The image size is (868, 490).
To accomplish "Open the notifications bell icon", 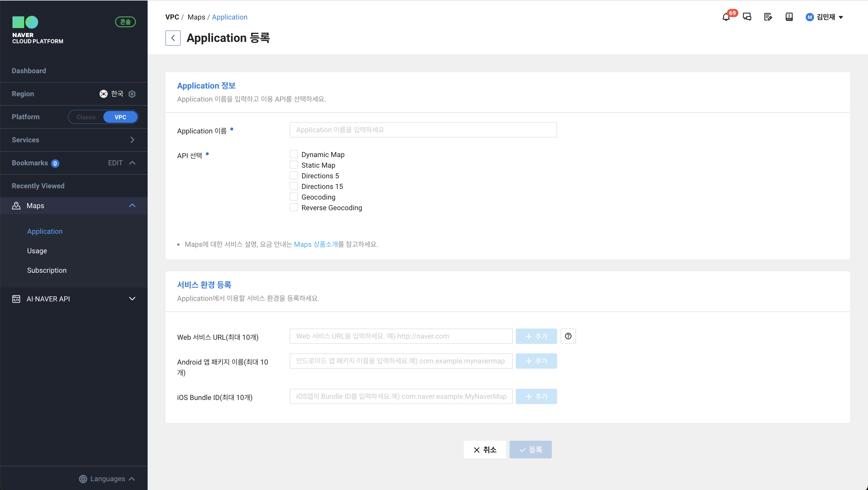I will tap(726, 17).
